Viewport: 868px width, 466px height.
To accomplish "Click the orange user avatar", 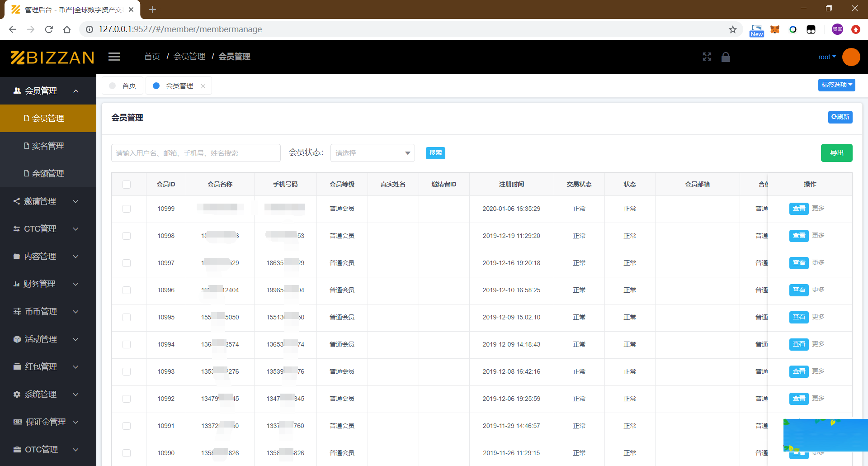I will pos(851,57).
